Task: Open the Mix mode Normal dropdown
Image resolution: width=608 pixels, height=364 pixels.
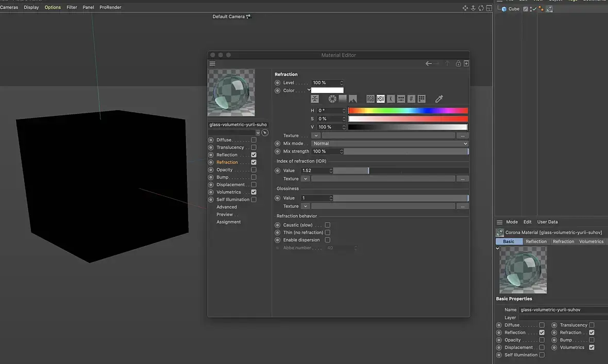Action: point(390,144)
